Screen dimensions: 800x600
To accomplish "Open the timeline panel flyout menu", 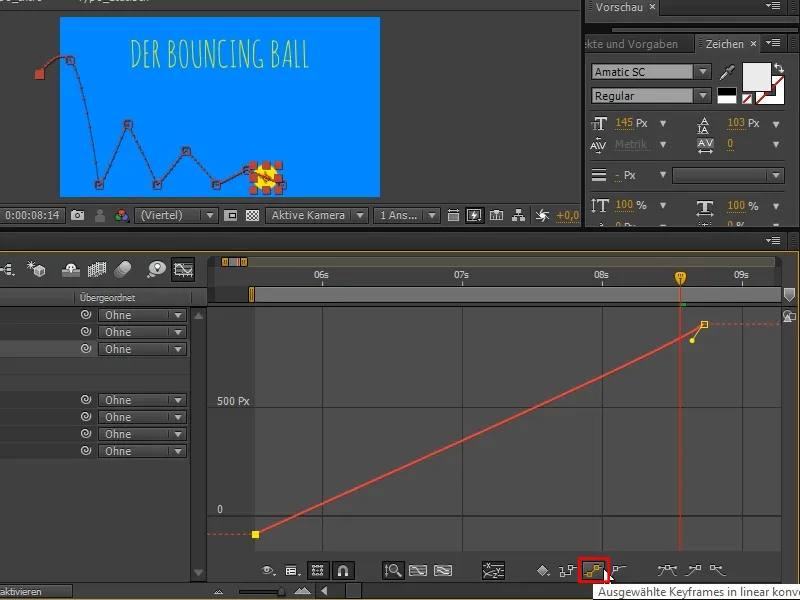I will [773, 240].
